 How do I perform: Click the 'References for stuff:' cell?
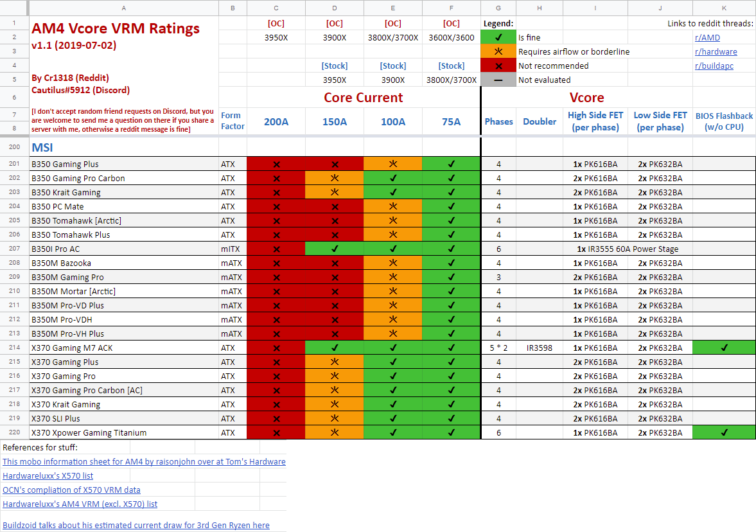click(40, 447)
